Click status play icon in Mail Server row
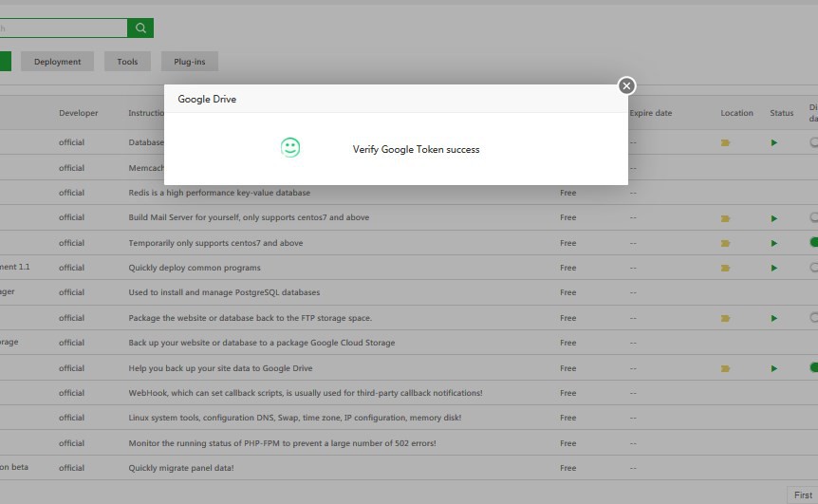This screenshot has height=504, width=818. 774,218
